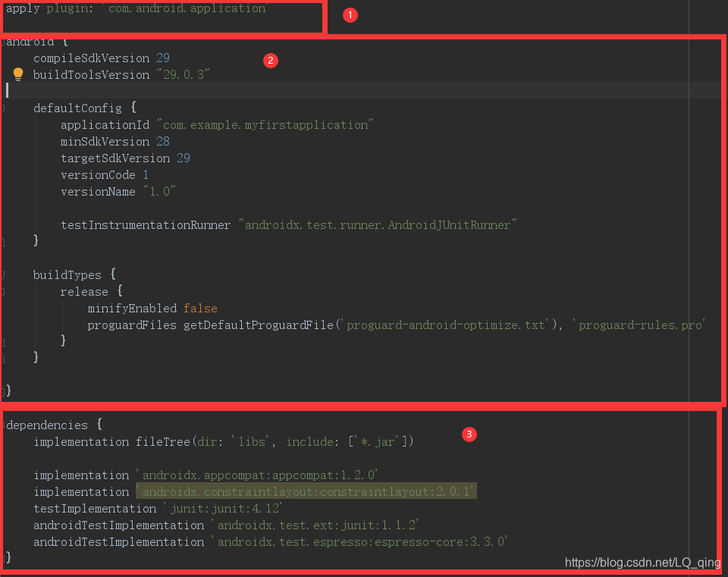Click the compileSdkVersion keyword
Viewport: 728px width, 577px height.
click(92, 58)
